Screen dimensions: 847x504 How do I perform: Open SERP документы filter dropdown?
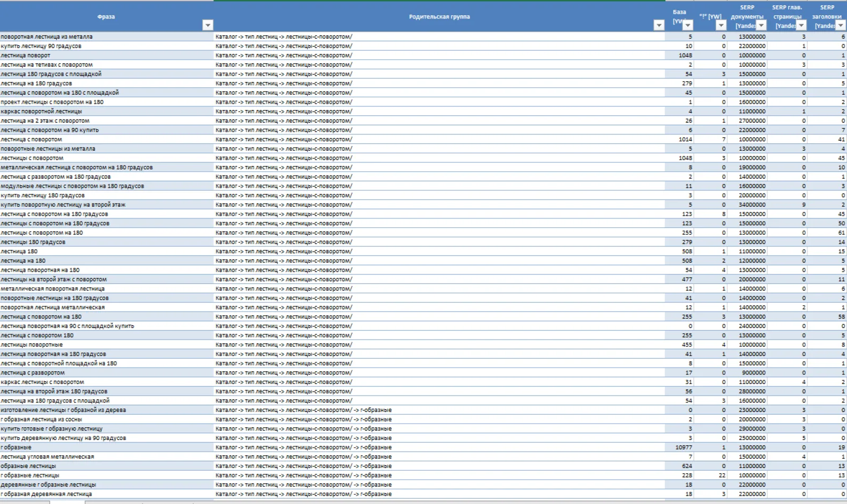tap(761, 25)
